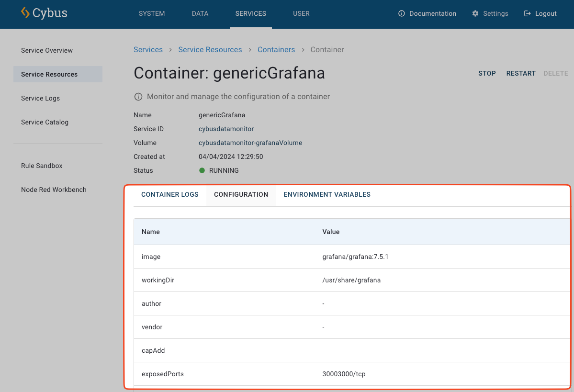Open the cybusdatamonitor Service ID link
Screen dimensions: 574x392
click(x=226, y=129)
